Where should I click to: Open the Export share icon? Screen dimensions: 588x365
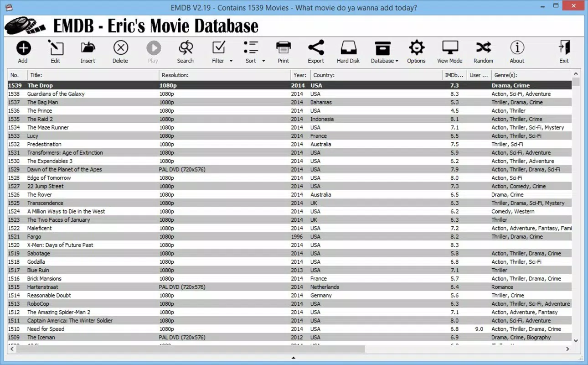click(316, 48)
